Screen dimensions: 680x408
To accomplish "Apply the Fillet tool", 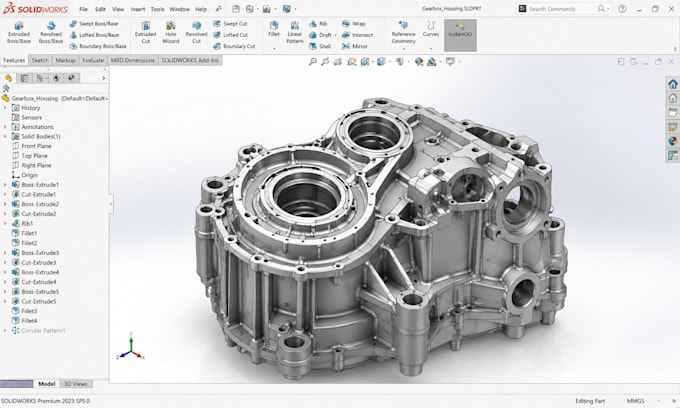I will [x=274, y=29].
